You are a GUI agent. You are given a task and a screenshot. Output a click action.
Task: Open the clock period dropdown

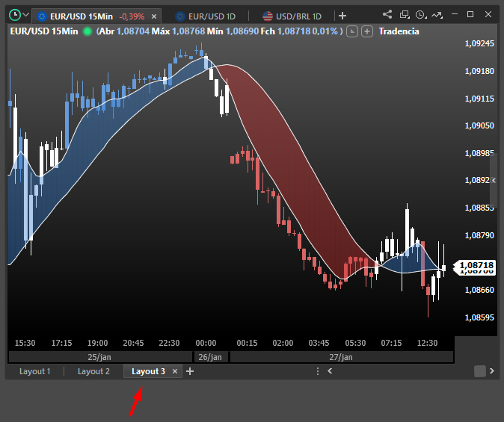pos(422,14)
